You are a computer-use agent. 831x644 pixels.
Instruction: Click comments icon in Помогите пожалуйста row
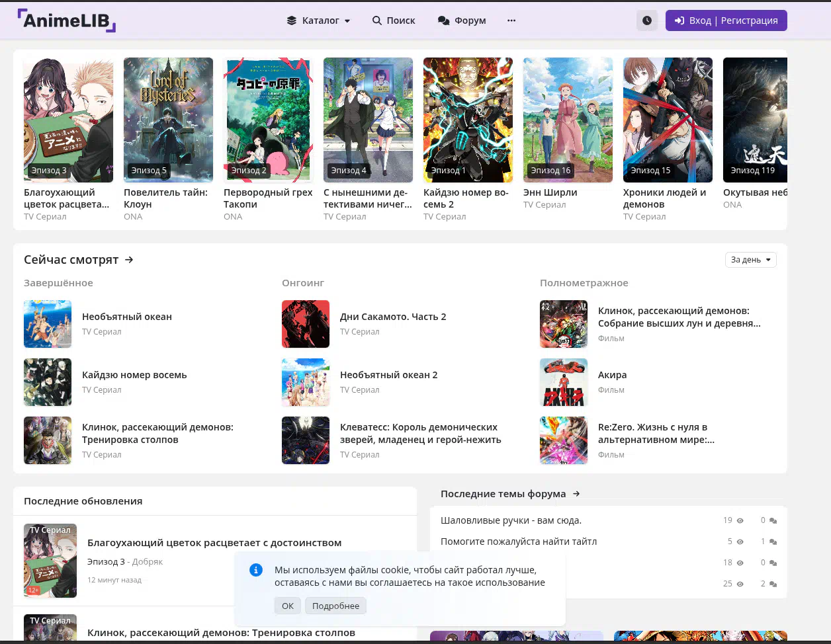773,542
